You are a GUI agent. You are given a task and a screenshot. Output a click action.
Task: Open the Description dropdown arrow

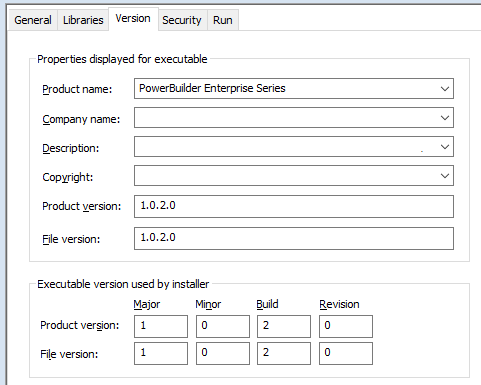(445, 147)
